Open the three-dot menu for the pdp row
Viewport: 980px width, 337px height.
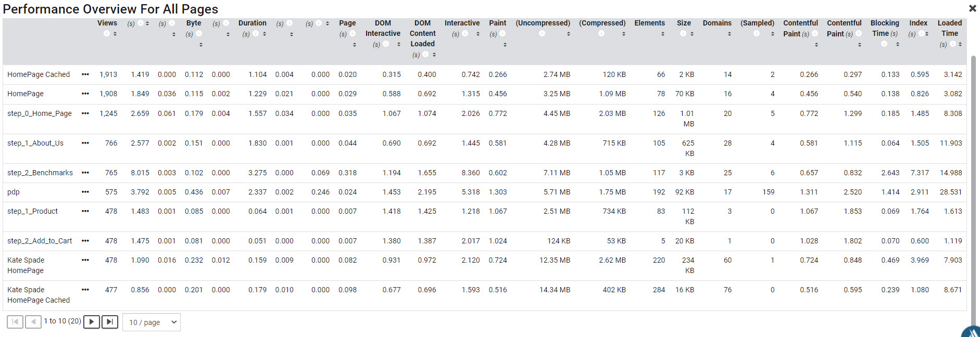[85, 192]
